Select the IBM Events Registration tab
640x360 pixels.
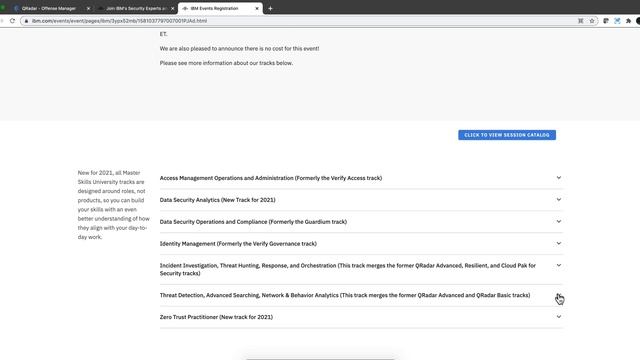pyautogui.click(x=220, y=8)
